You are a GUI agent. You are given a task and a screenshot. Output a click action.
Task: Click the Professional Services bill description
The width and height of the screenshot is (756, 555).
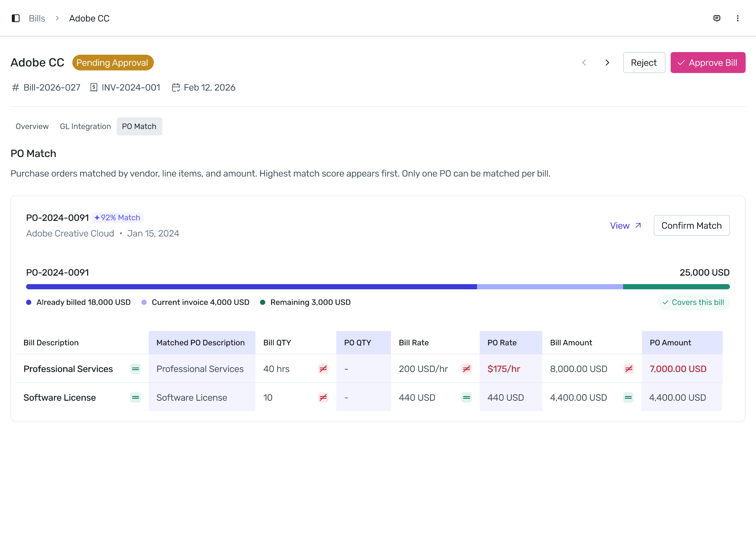[68, 369]
